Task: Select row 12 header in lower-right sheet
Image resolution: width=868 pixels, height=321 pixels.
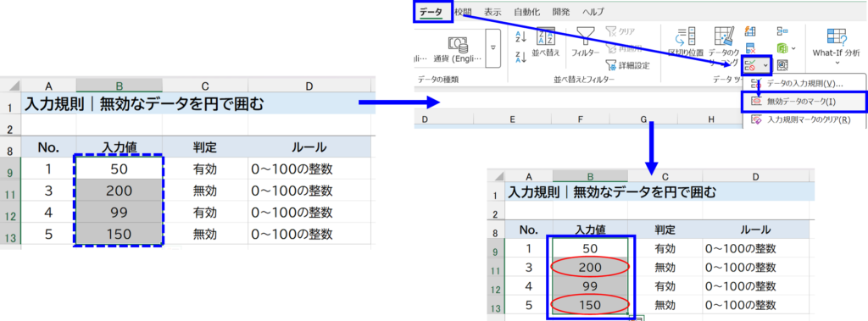Action: click(495, 286)
